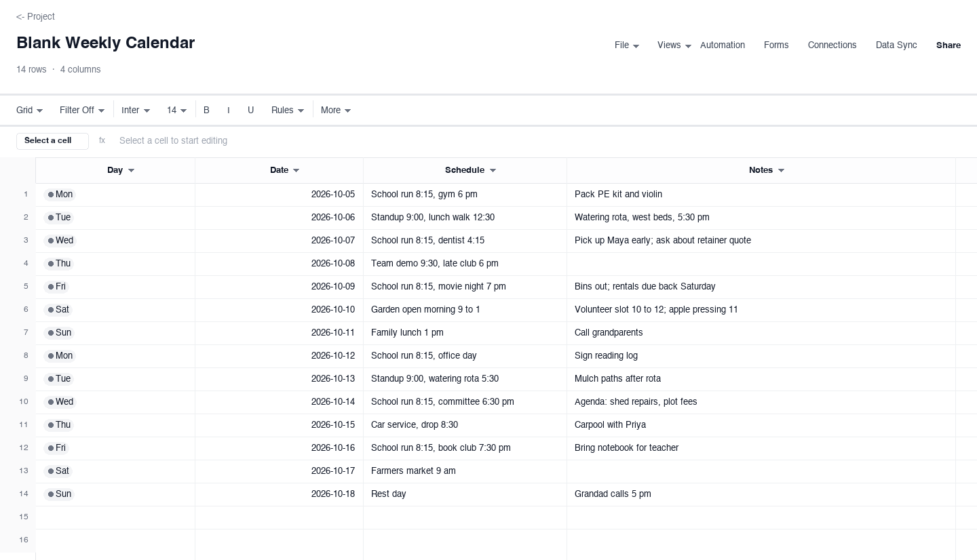Open the File menu

tap(627, 45)
